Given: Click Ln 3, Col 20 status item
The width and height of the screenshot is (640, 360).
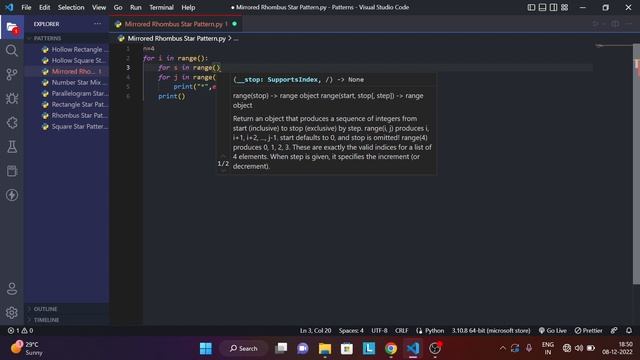Looking at the screenshot, I should pyautogui.click(x=316, y=331).
